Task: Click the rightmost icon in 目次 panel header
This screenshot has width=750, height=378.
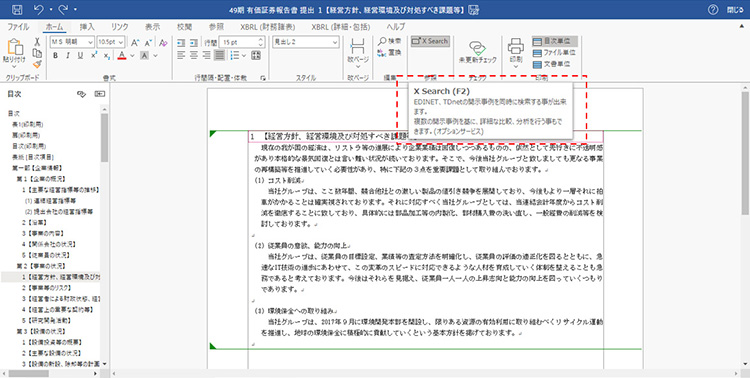Action: (x=99, y=94)
